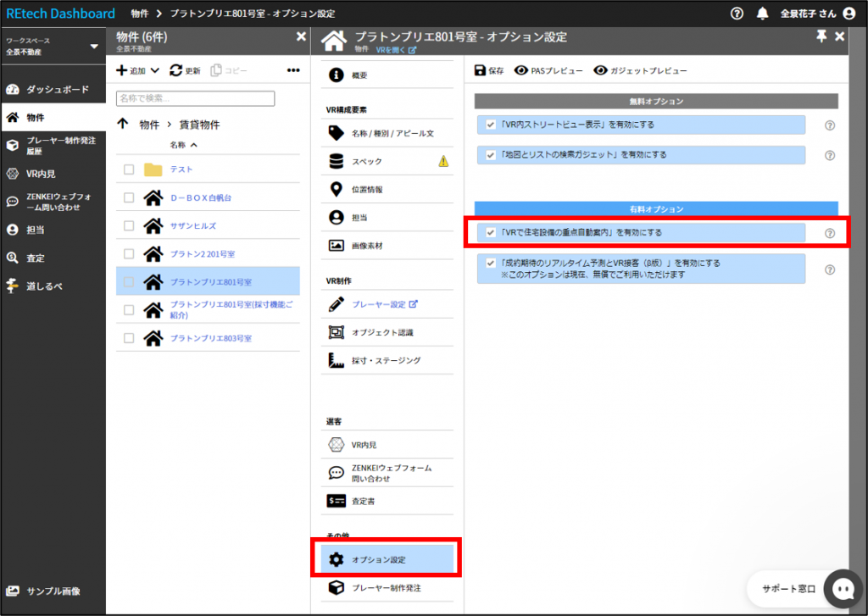Focus the 名称で検索 search field
868x616 pixels.
pyautogui.click(x=196, y=98)
